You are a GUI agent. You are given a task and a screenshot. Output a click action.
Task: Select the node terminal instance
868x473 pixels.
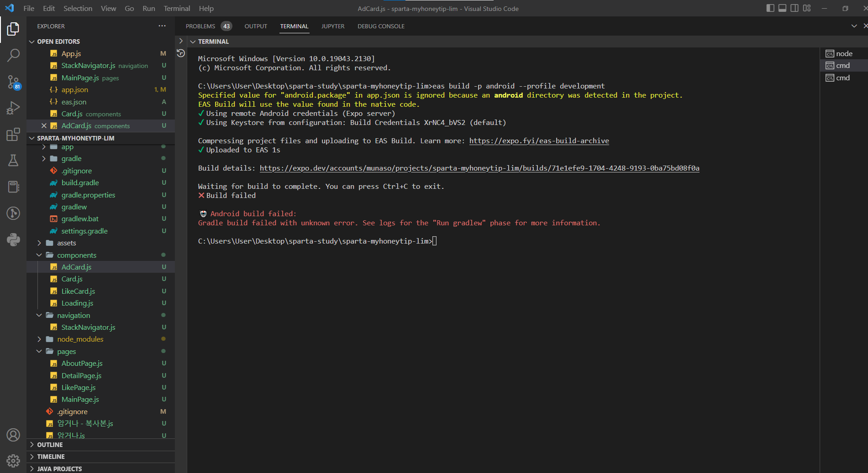(x=844, y=53)
